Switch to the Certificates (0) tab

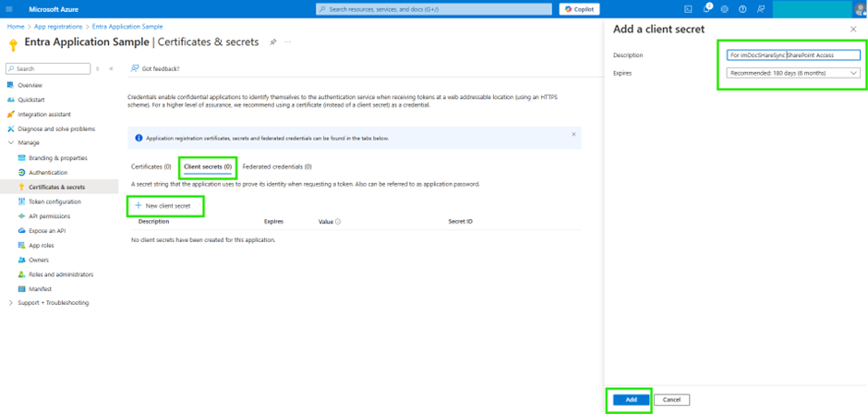pos(151,166)
